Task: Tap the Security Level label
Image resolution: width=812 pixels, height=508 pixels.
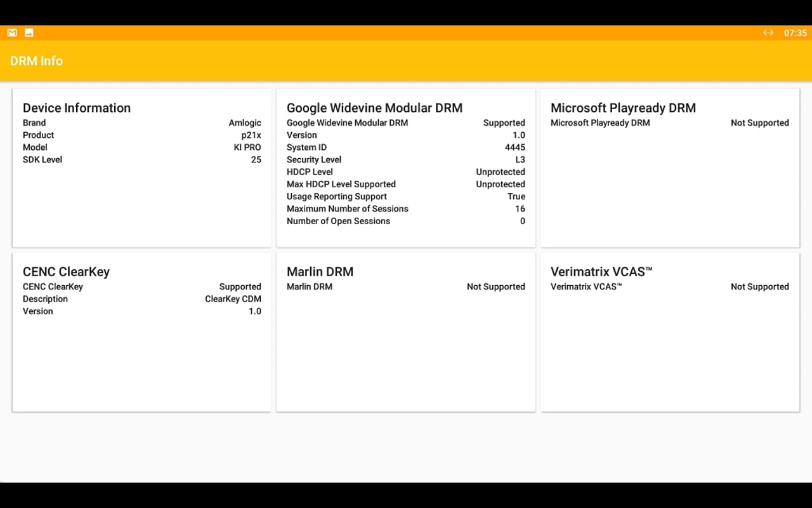Action: (x=314, y=159)
